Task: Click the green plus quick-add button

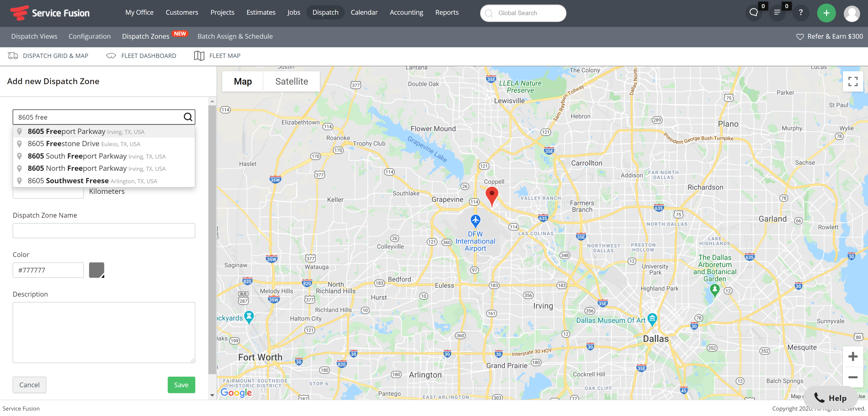Action: [x=826, y=13]
